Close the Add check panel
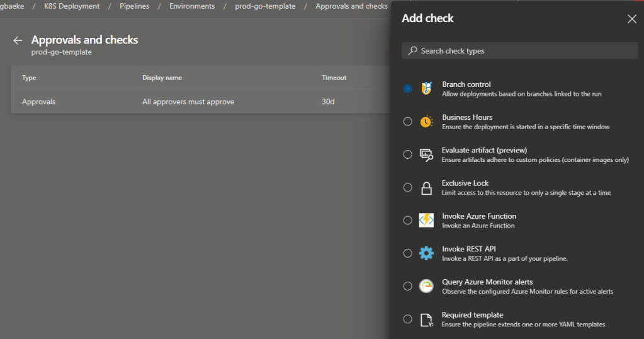644x339 pixels. click(632, 19)
